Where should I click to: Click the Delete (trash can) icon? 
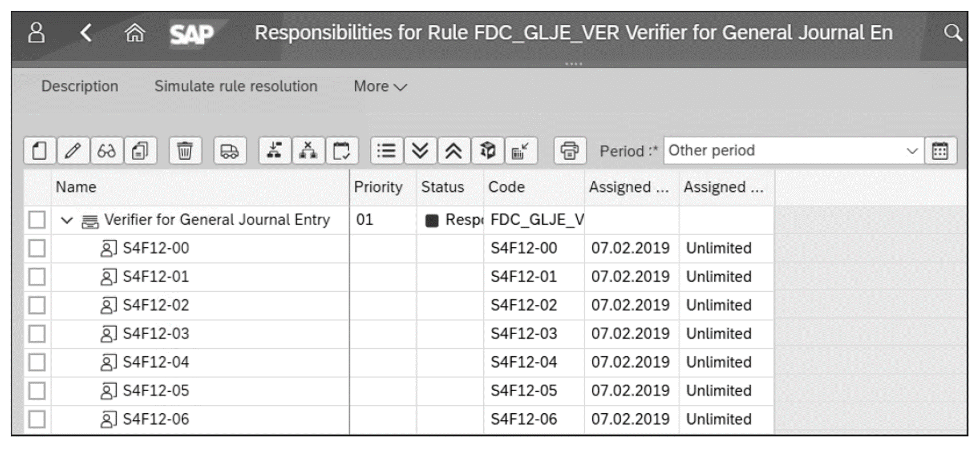point(185,151)
